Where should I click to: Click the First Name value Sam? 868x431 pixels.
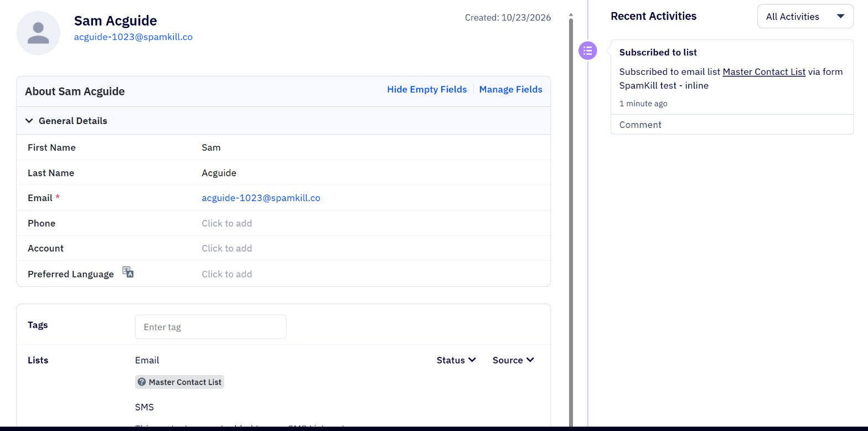[211, 147]
